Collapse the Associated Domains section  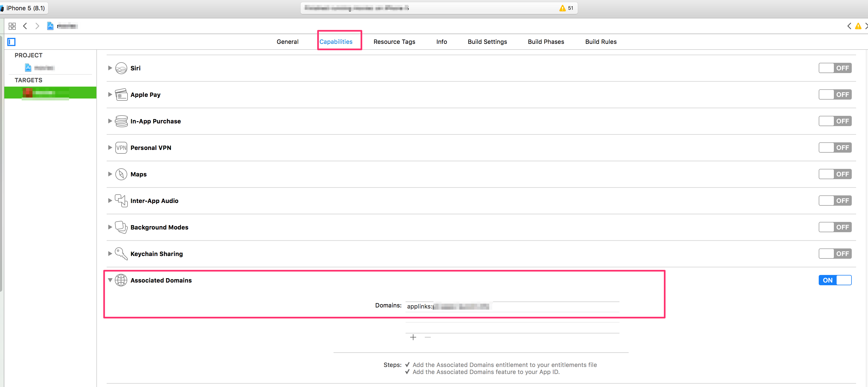[x=110, y=280]
